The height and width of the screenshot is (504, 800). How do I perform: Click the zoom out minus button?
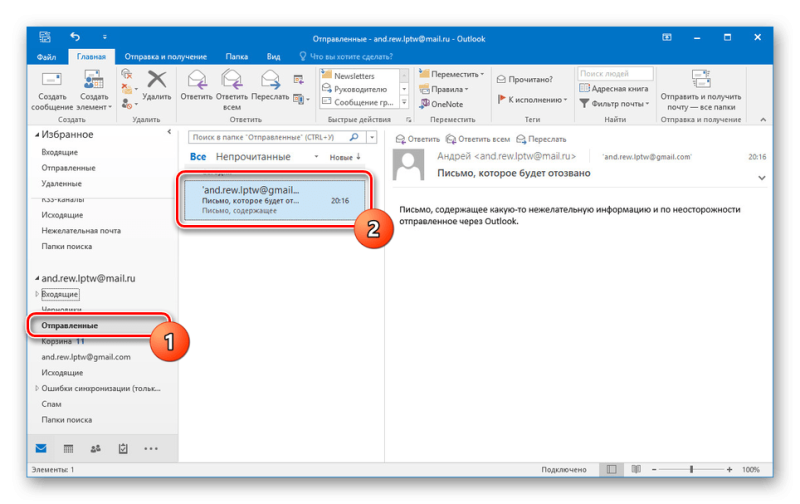654,469
